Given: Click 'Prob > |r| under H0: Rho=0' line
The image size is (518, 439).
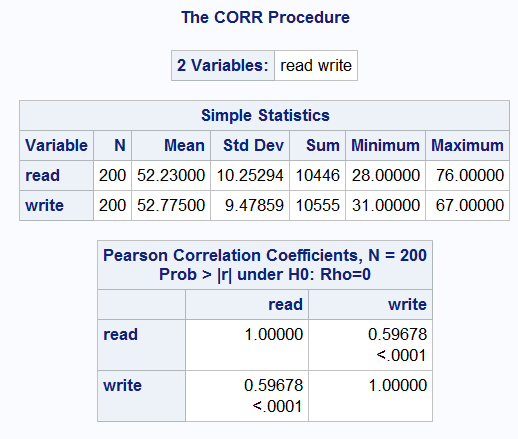Looking at the screenshot, I should 265,275.
